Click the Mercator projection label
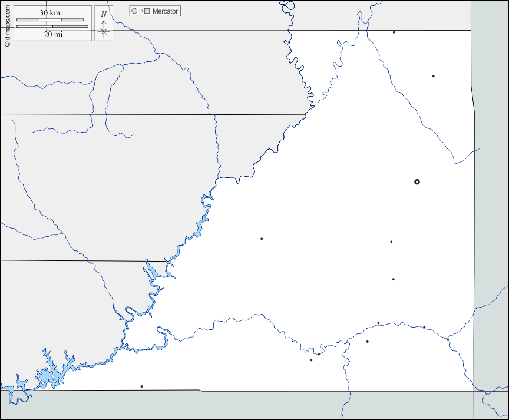This screenshot has height=420, width=509. (165, 11)
